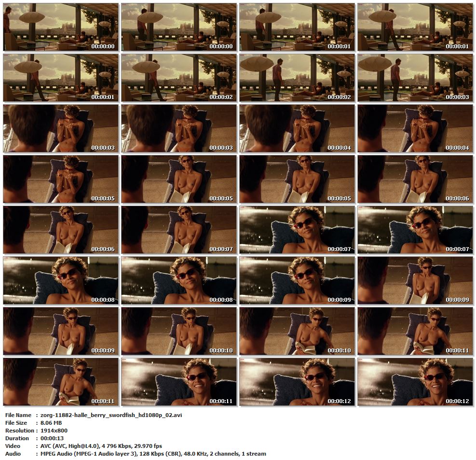
Task: Select the 'MPEG Audio (MPEG-1 Audio layer 3)' line
Action: point(153,454)
